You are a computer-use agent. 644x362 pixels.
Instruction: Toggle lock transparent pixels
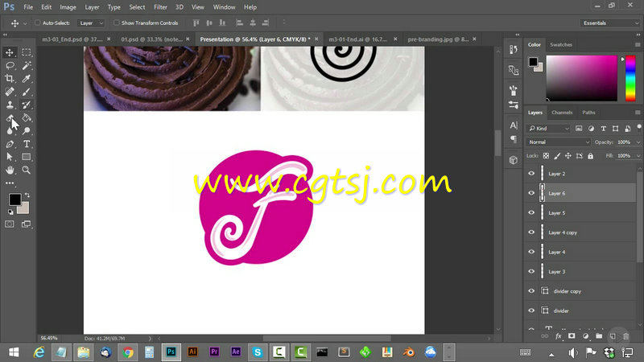(x=546, y=156)
